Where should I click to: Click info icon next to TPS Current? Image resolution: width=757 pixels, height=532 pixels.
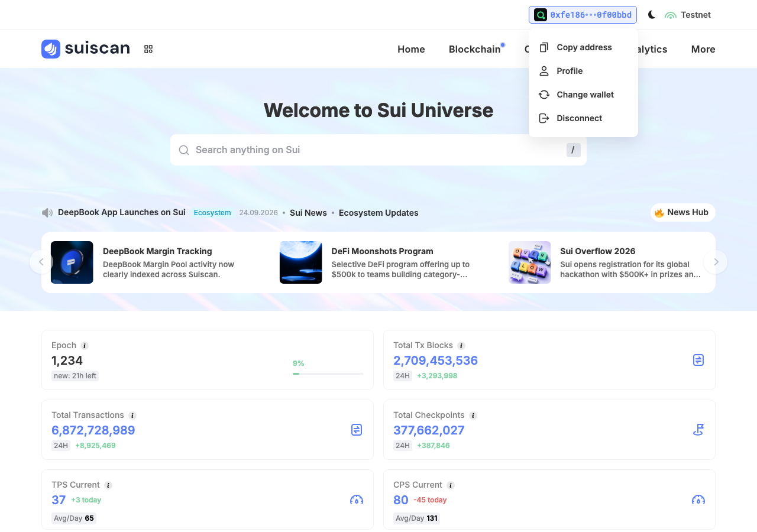tap(108, 485)
